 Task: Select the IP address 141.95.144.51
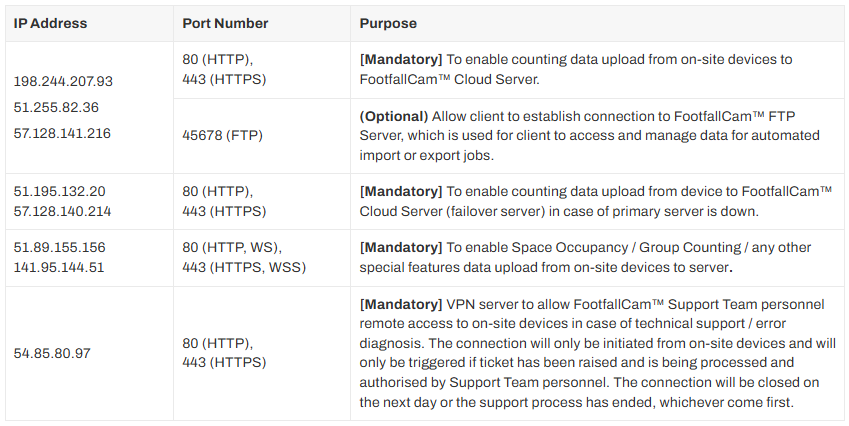pyautogui.click(x=60, y=266)
